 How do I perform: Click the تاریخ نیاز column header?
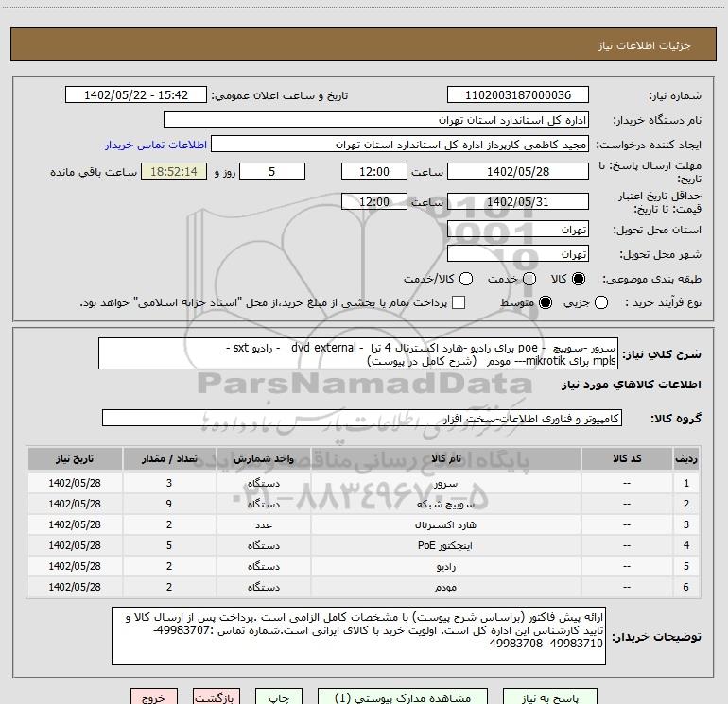[75, 458]
